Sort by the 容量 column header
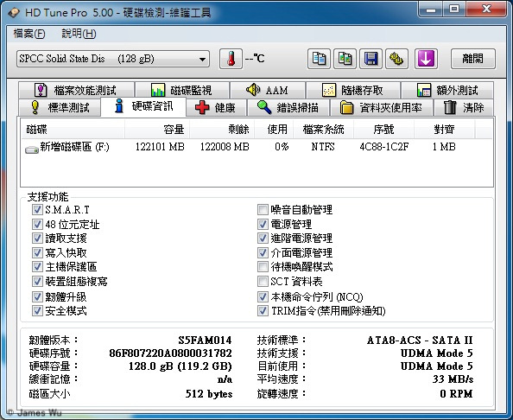Screen dimensions: 513x420 tap(157, 130)
